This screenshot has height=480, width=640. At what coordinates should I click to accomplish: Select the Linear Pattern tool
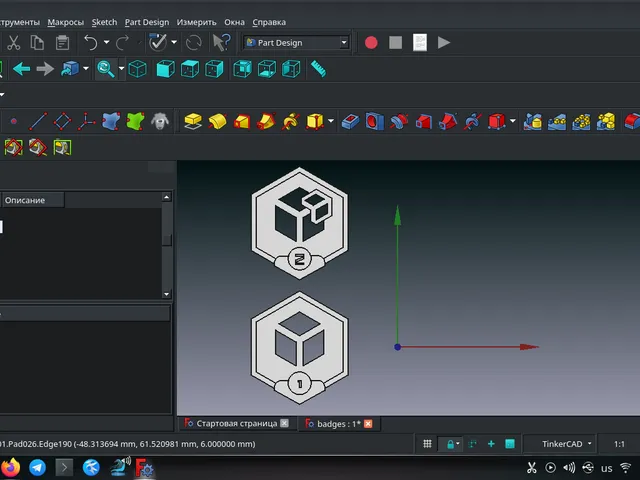[x=557, y=121]
